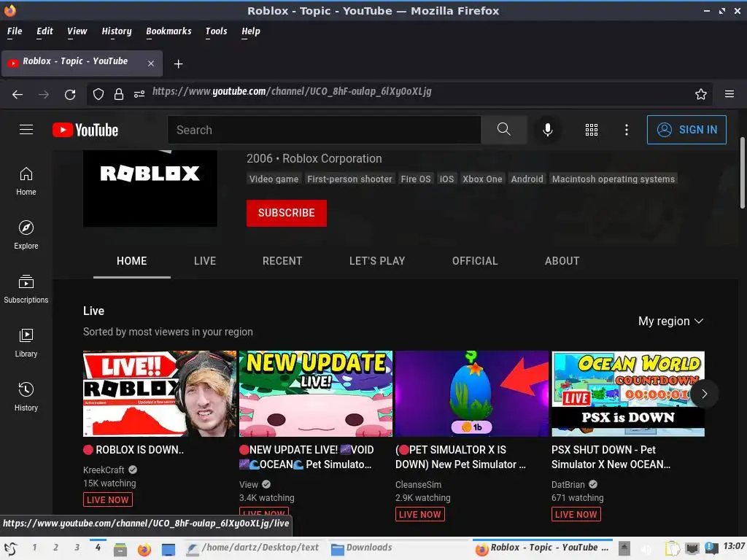
Task: Click the YouTube logo
Action: pyautogui.click(x=85, y=130)
